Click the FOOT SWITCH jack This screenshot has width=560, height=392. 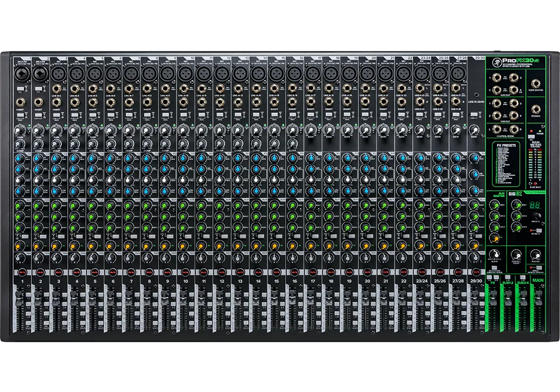tap(536, 84)
